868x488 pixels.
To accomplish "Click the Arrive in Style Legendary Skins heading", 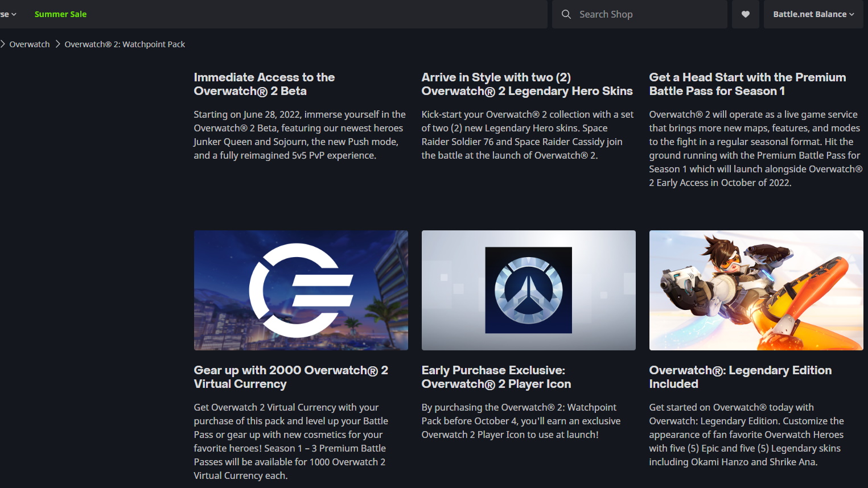I will [x=526, y=84].
